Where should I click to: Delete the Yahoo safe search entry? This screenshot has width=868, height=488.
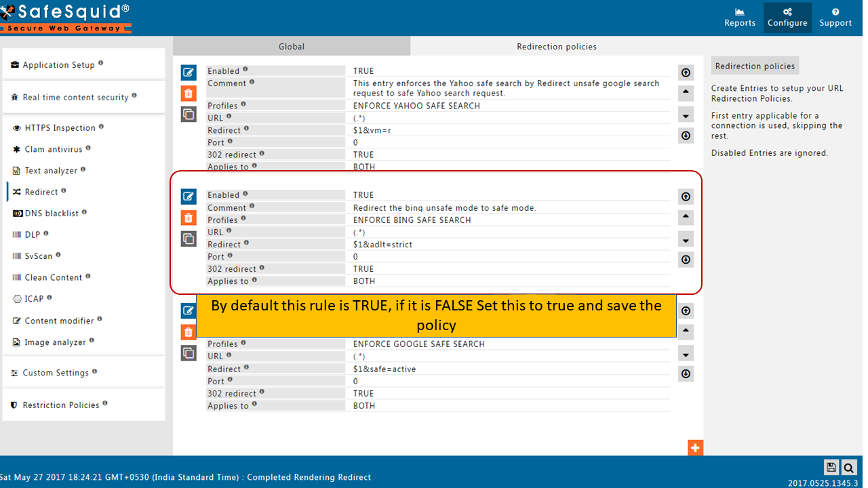pos(189,94)
